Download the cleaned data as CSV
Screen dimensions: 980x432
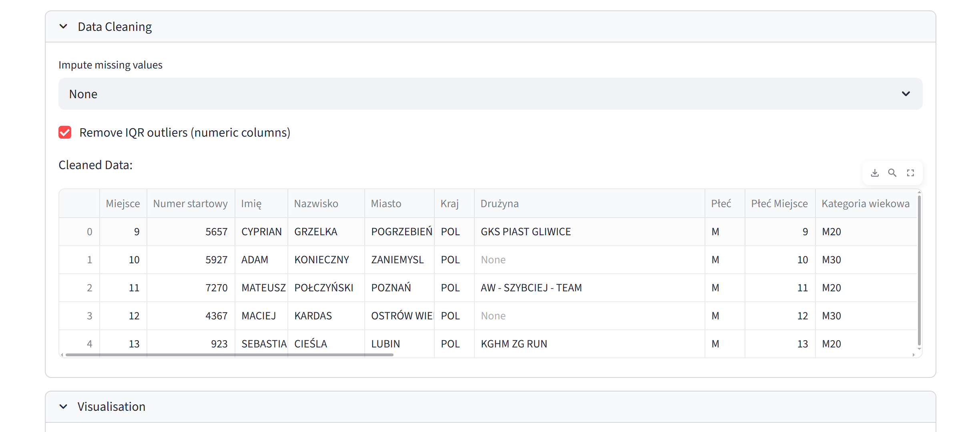pos(875,173)
